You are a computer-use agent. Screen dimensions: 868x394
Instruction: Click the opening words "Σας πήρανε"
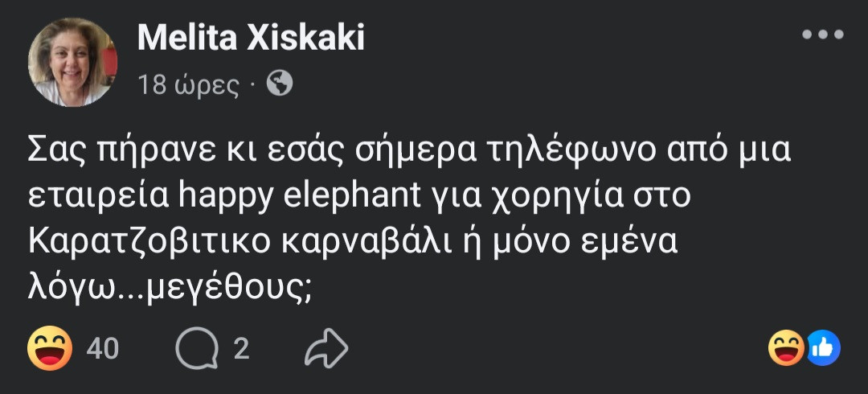tap(113, 151)
